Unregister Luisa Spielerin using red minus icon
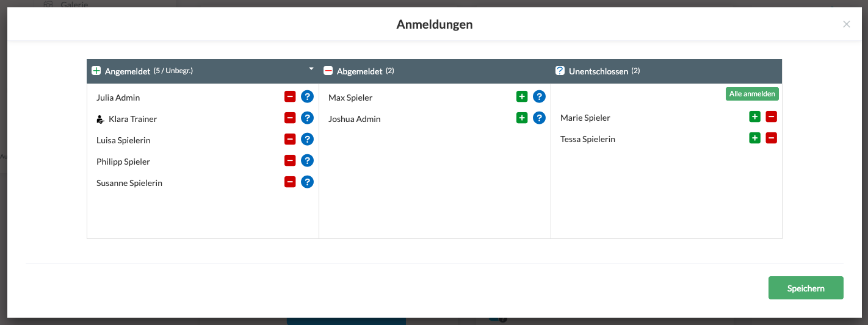Image resolution: width=868 pixels, height=325 pixels. [x=290, y=139]
